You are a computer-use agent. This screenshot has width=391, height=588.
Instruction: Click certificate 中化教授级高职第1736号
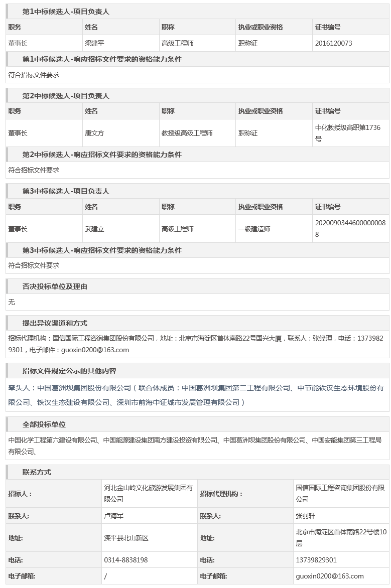click(x=347, y=133)
